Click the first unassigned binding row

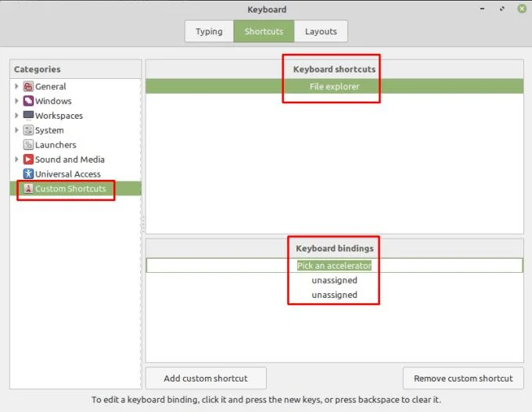click(335, 280)
